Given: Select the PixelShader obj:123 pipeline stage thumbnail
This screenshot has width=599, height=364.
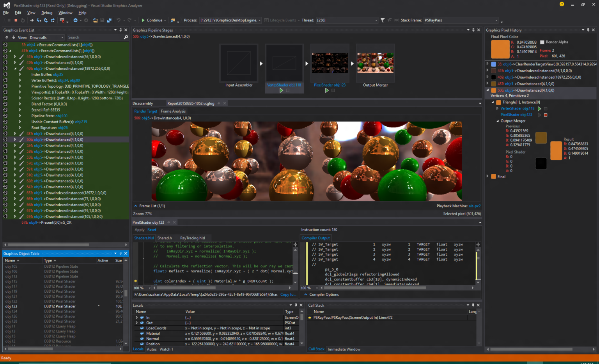Looking at the screenshot, I should (x=330, y=63).
